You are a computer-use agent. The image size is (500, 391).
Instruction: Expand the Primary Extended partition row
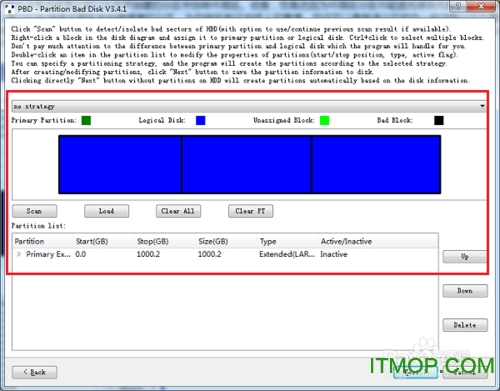tap(19, 254)
